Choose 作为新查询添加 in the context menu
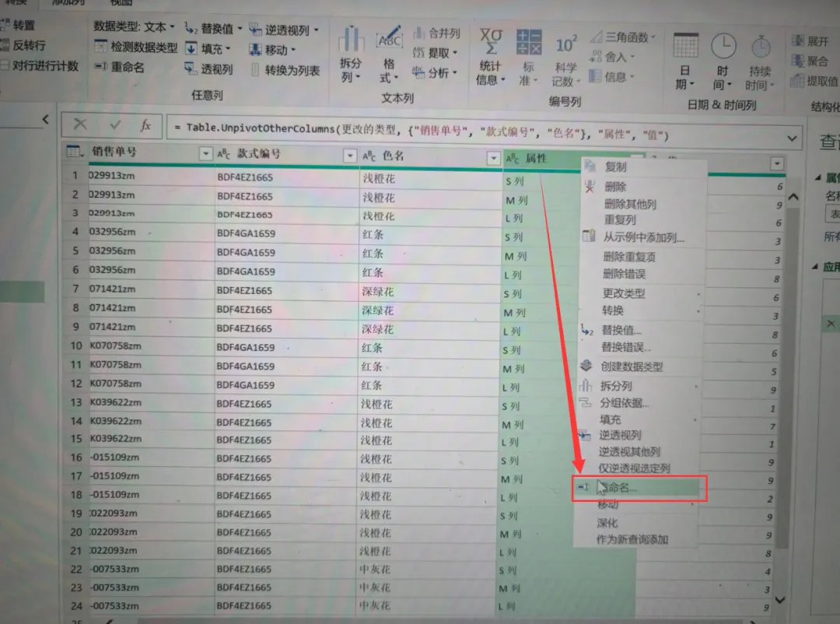Viewport: 840px width, 624px height. [632, 539]
